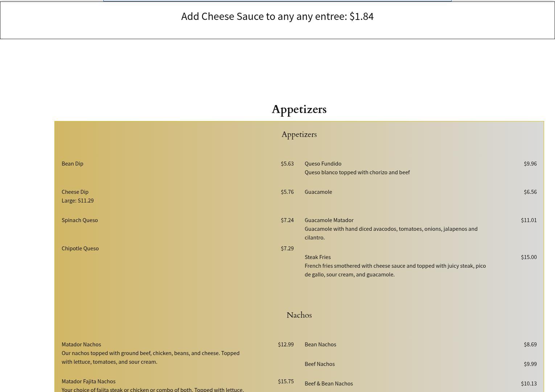Click the Large: $11.29 Cheese Dip option
This screenshot has height=392, width=555.
click(78, 201)
